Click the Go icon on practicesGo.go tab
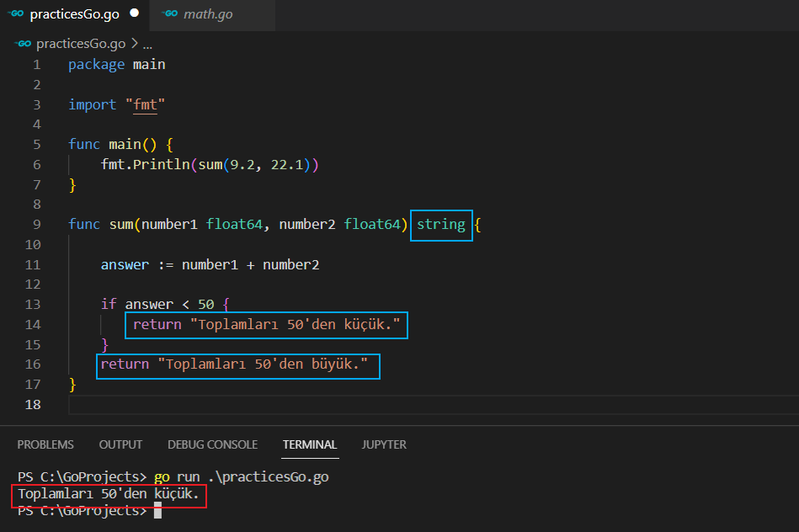799x532 pixels. pyautogui.click(x=16, y=14)
